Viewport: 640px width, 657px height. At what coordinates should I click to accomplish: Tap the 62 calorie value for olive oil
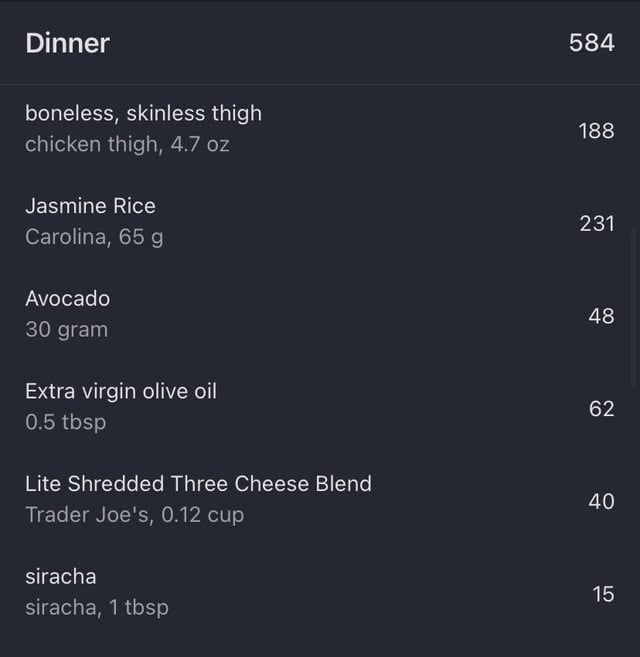click(x=601, y=409)
